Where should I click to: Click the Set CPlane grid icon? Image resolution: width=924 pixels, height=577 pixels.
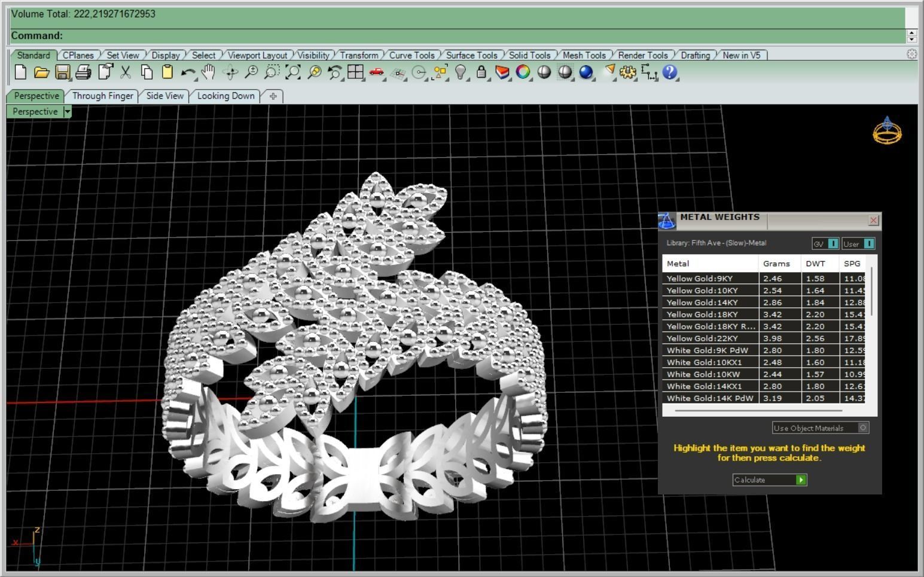(398, 73)
